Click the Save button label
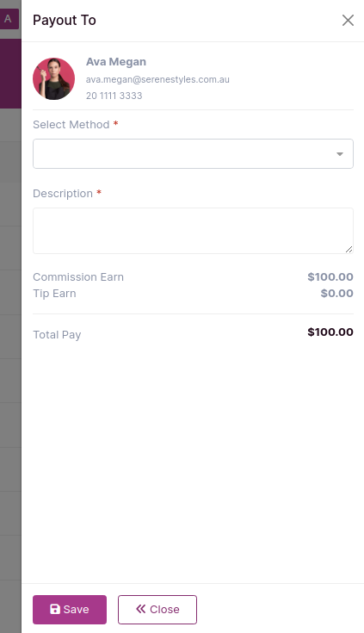Viewport: 364px width, 633px height. tap(77, 609)
